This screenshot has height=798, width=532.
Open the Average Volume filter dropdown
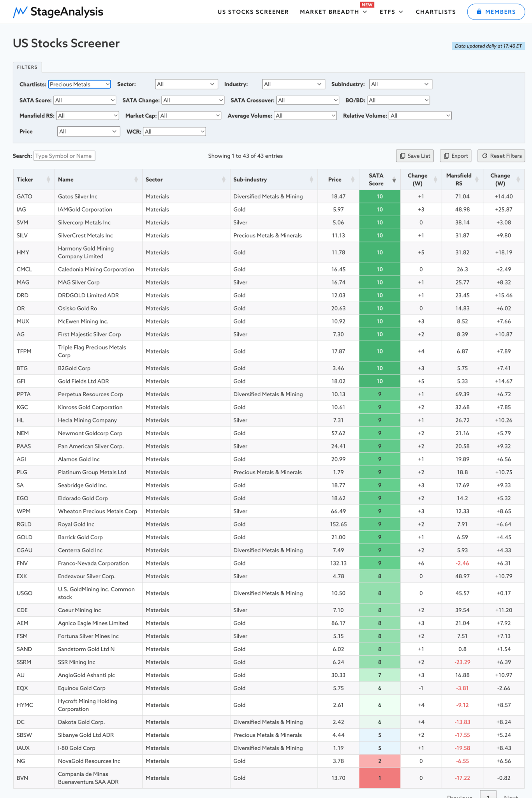click(305, 116)
